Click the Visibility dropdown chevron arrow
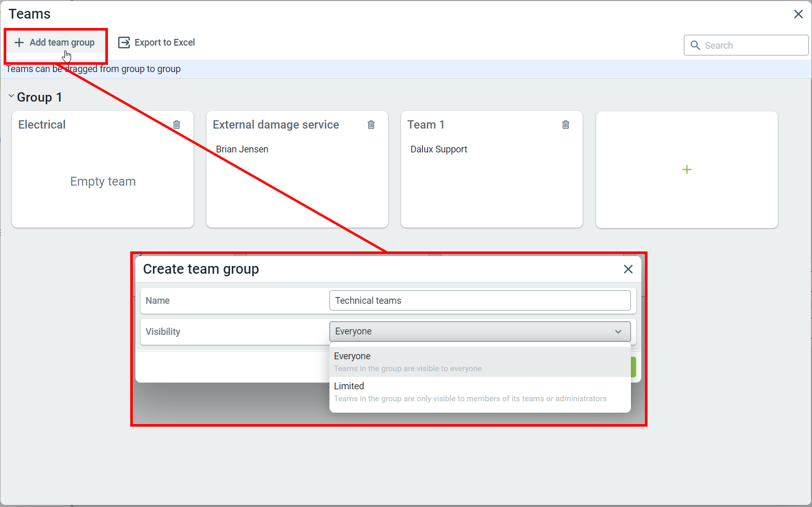This screenshot has height=507, width=812. pos(618,332)
